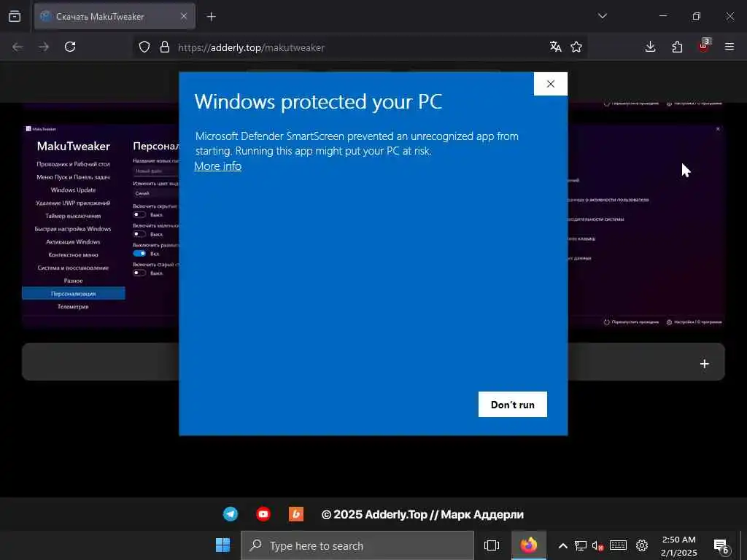Go back using the browser back arrow
The width and height of the screenshot is (747, 560).
pyautogui.click(x=18, y=47)
